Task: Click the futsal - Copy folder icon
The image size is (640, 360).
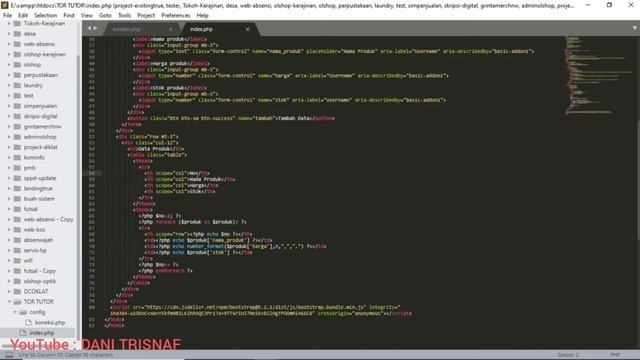Action: click(x=17, y=271)
